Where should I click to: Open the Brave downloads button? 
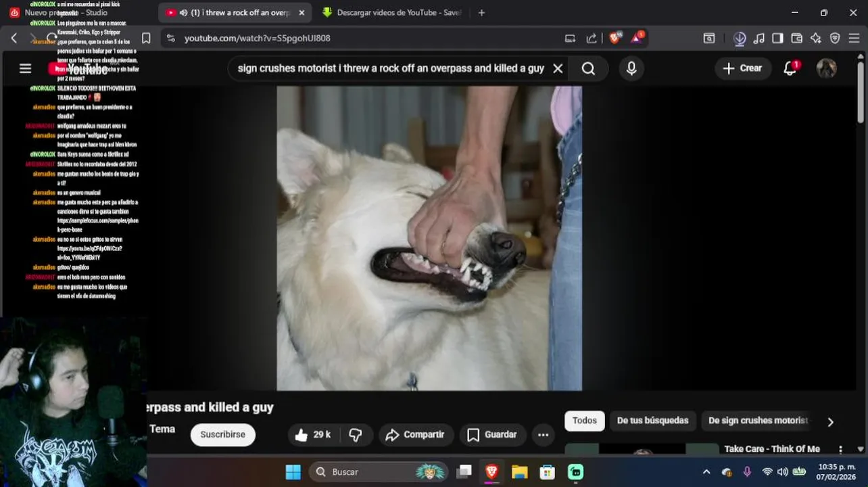tap(740, 39)
